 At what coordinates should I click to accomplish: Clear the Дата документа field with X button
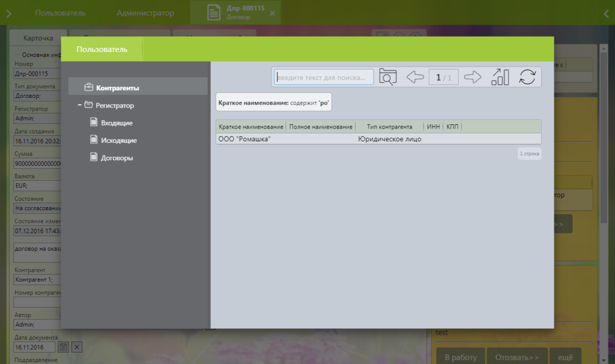click(77, 347)
